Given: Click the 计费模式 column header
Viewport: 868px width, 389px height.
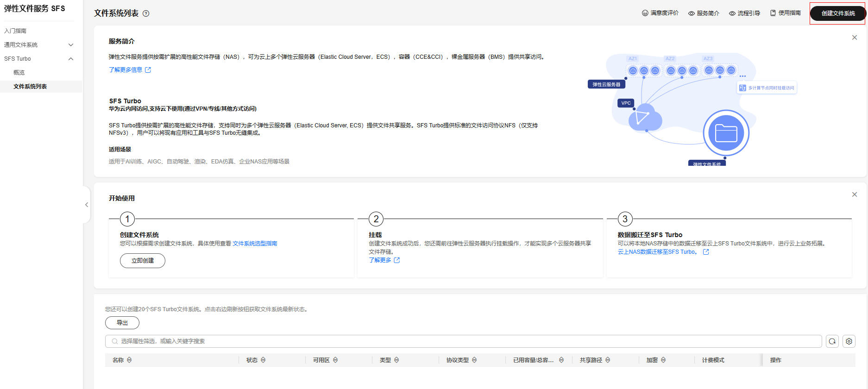Looking at the screenshot, I should coord(713,360).
